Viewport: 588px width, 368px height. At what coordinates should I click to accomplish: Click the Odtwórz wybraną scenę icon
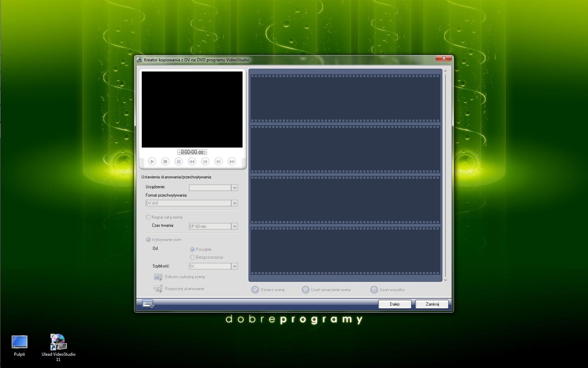point(158,277)
